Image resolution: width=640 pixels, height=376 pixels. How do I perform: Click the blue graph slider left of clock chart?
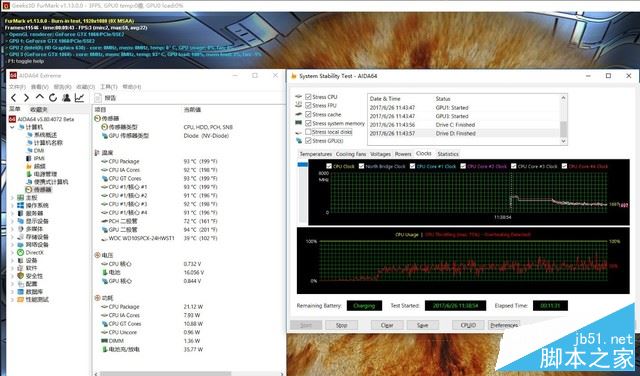[302, 164]
